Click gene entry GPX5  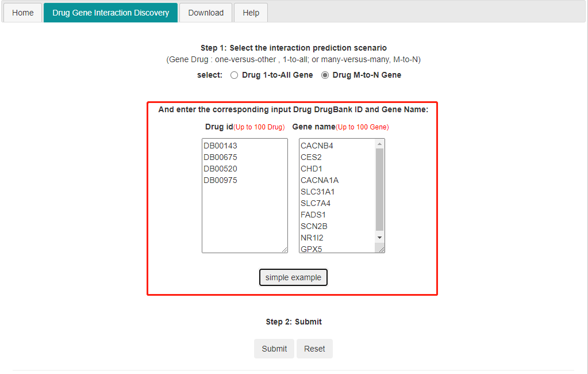click(x=312, y=249)
